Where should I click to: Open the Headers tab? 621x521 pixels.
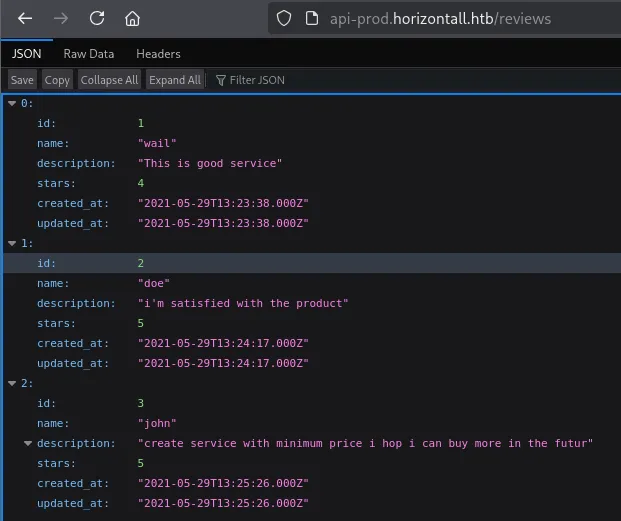tap(158, 54)
